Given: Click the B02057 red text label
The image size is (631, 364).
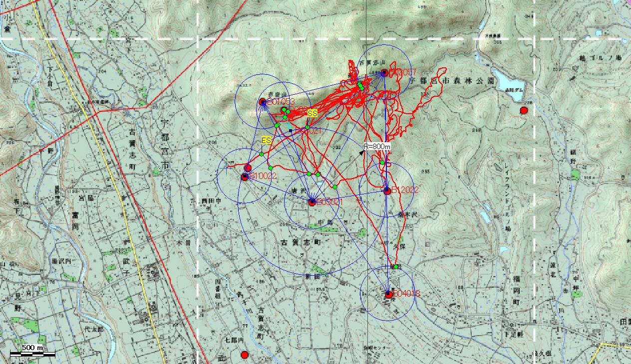Looking at the screenshot, I should 402,73.
